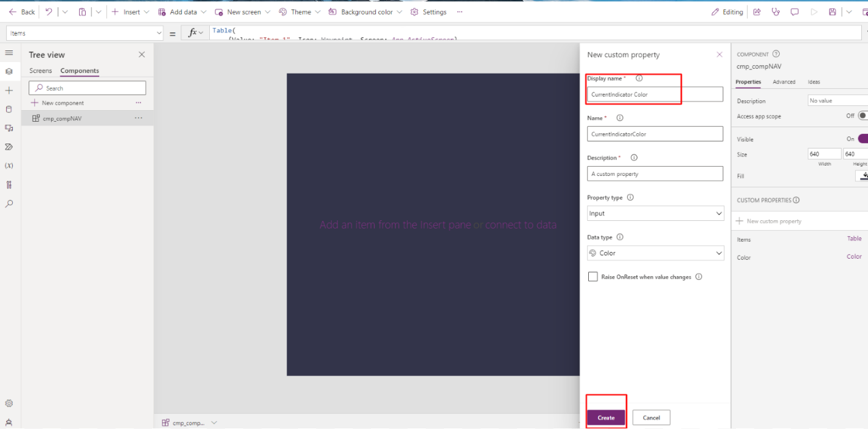Image resolution: width=868 pixels, height=429 pixels.
Task: Click the Fill color swatch
Action: [x=863, y=176]
